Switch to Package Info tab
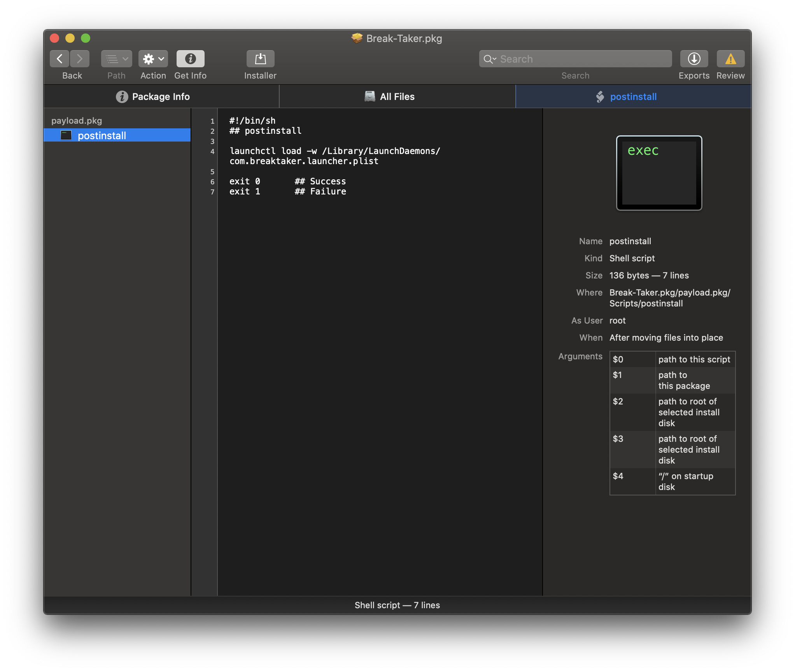 [161, 96]
